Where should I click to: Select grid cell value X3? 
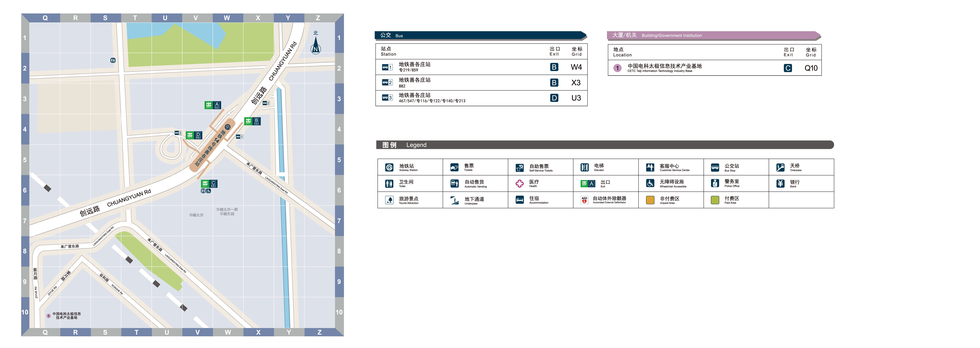pos(576,83)
